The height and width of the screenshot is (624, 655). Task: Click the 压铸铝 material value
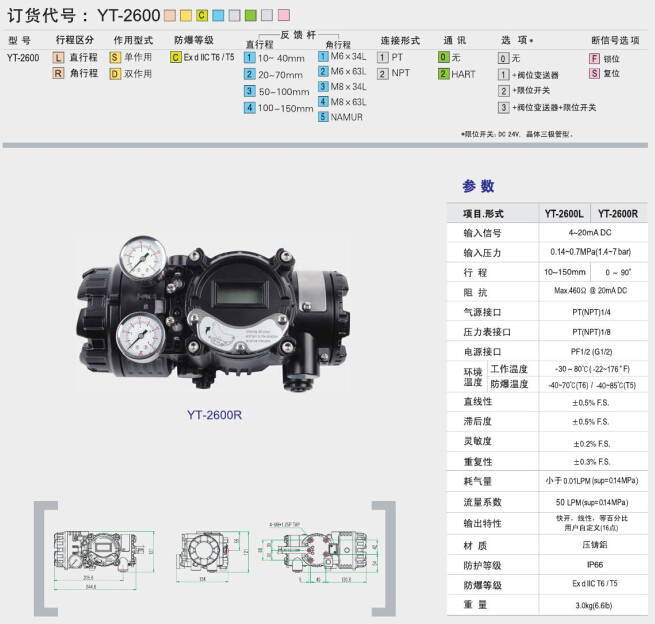(x=595, y=545)
